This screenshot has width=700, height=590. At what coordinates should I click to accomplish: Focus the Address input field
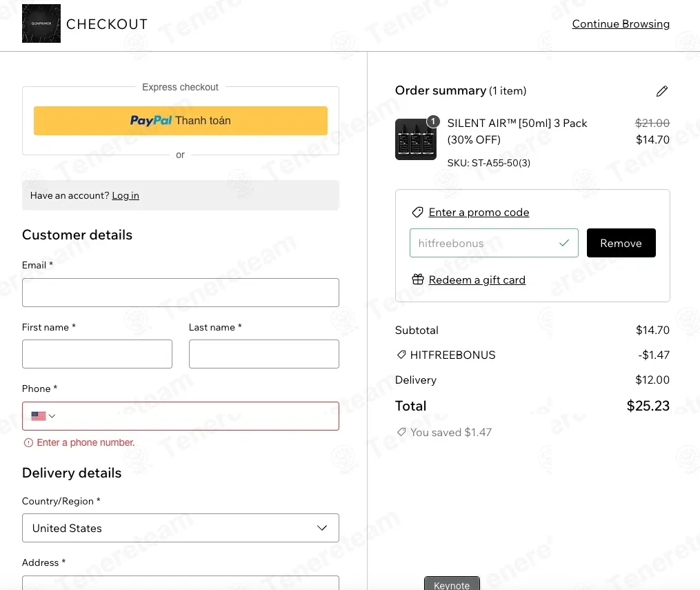pyautogui.click(x=181, y=582)
